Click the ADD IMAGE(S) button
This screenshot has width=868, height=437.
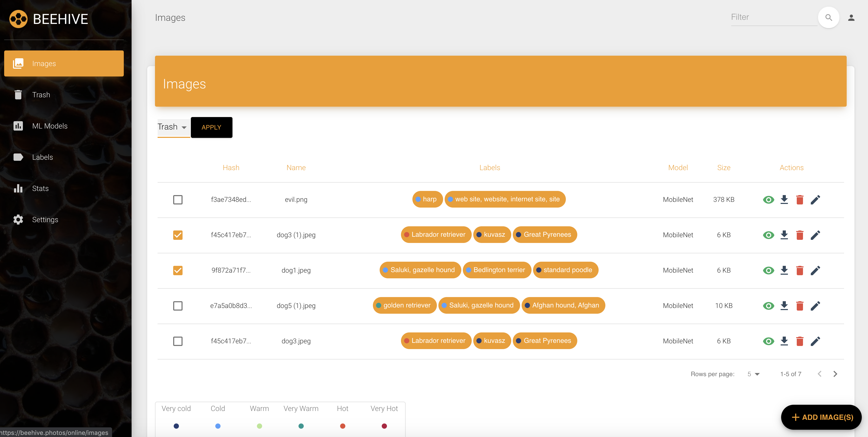tap(821, 417)
